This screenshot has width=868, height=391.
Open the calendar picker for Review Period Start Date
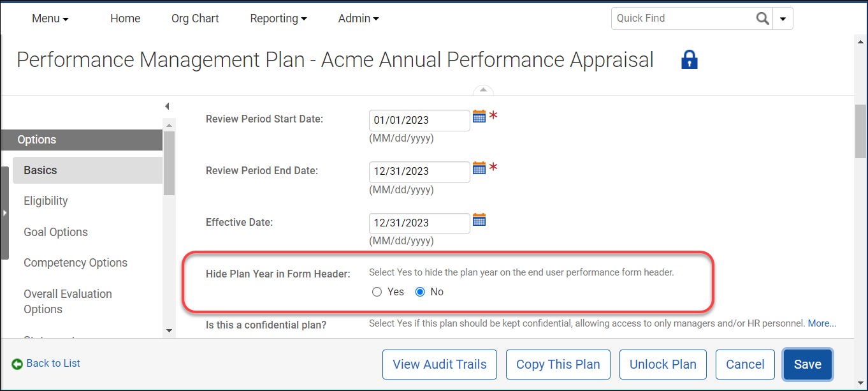click(x=479, y=116)
